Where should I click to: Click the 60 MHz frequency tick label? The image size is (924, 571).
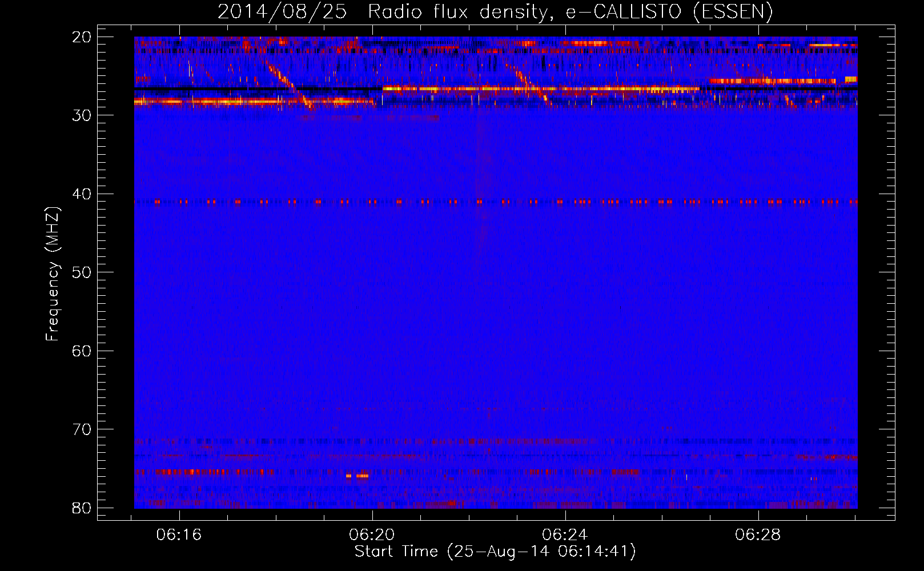coord(82,351)
